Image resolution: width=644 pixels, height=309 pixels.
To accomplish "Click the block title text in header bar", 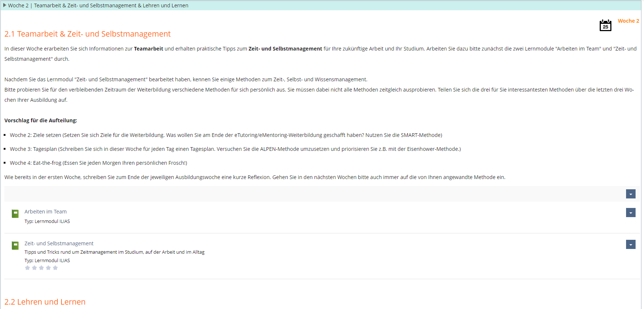I will click(x=111, y=5).
